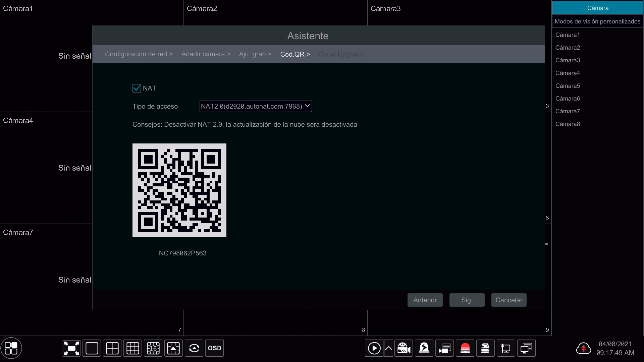644x362 pixels.
Task: Select serial text NC798062P563
Action: (183, 253)
